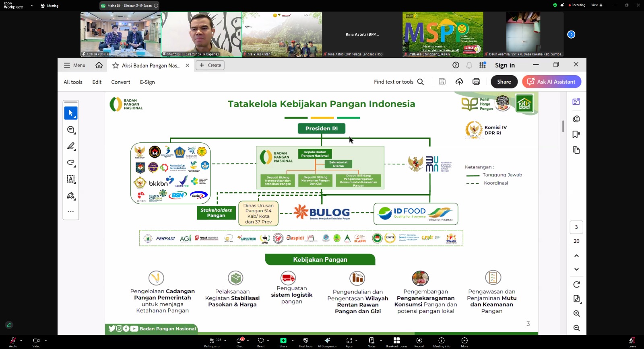Open Host tools shield
The image size is (644, 349).
[x=305, y=342]
